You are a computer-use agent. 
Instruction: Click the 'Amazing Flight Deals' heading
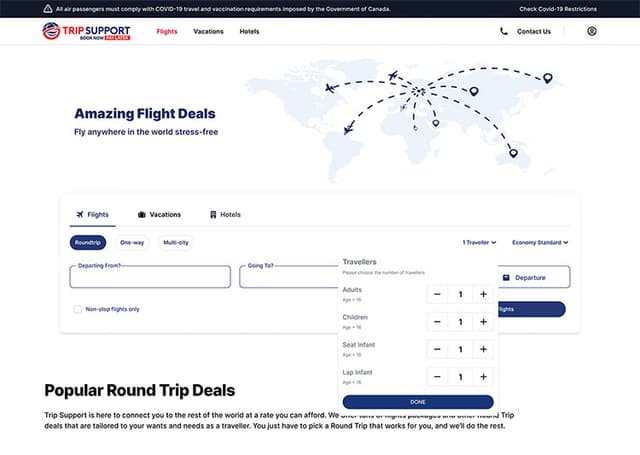(145, 113)
